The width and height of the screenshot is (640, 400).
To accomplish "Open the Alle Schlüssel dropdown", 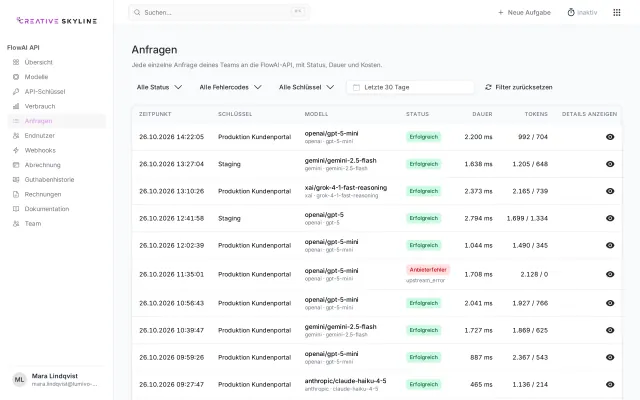I will click(x=306, y=87).
